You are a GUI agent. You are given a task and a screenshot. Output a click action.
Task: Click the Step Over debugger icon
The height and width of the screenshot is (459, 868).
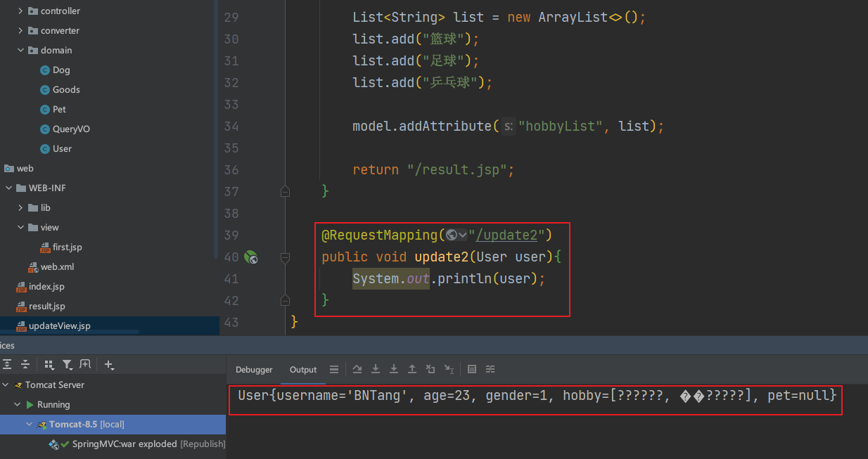coord(357,369)
